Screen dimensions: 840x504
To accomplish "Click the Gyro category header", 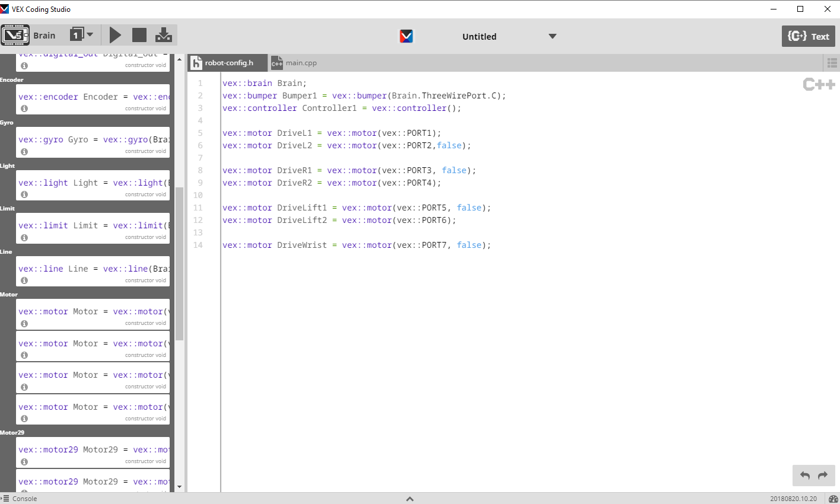I will coord(7,123).
